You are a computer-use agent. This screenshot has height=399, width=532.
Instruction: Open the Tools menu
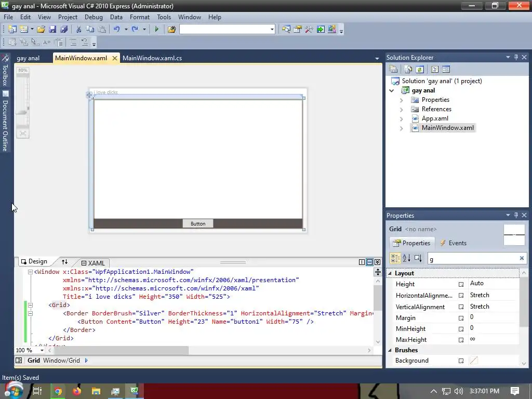[x=164, y=17]
